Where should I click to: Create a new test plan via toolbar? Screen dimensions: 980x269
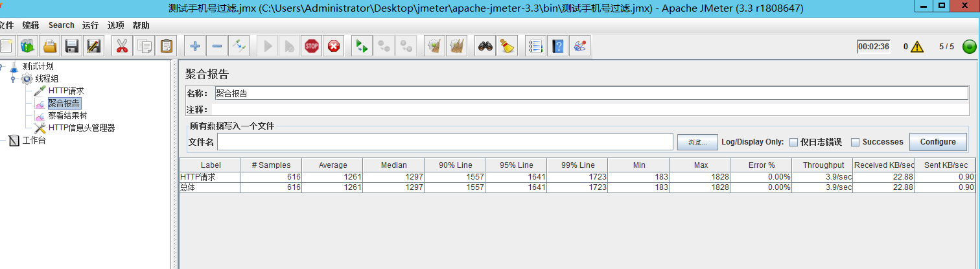point(5,46)
